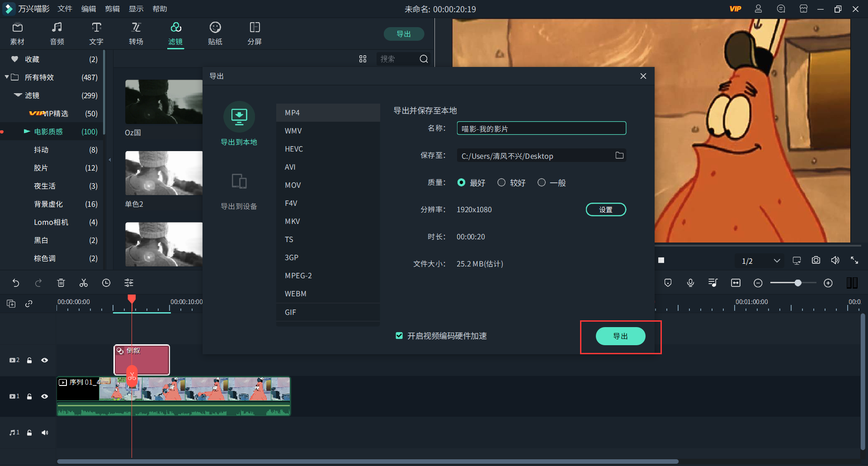Open the 帮助 menu
The height and width of the screenshot is (466, 868).
point(160,9)
